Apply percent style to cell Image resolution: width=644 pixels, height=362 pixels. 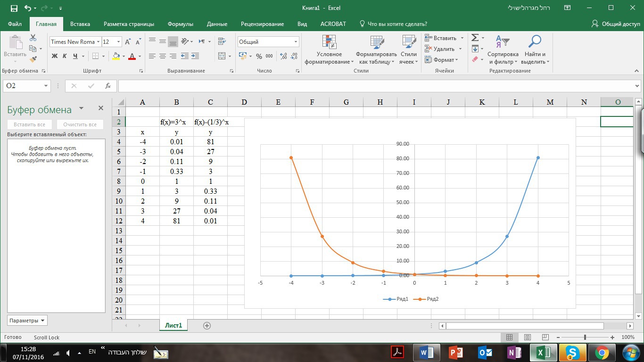tap(259, 56)
